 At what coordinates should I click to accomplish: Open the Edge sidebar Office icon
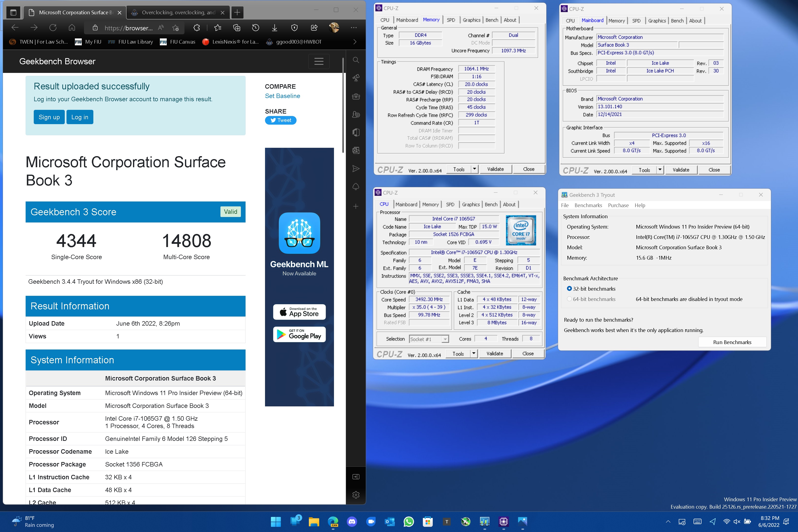[356, 132]
